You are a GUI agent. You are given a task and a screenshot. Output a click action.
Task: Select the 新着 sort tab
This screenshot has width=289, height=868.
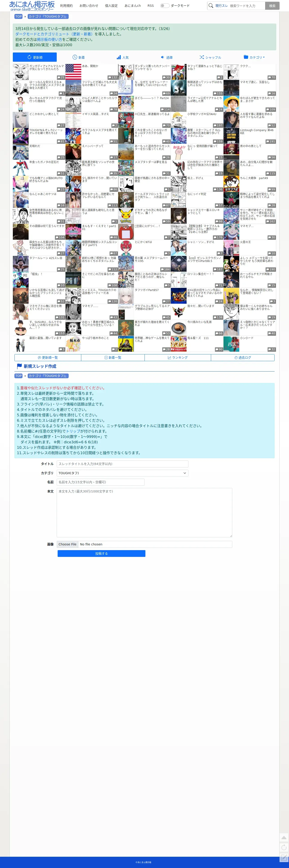[x=79, y=57]
